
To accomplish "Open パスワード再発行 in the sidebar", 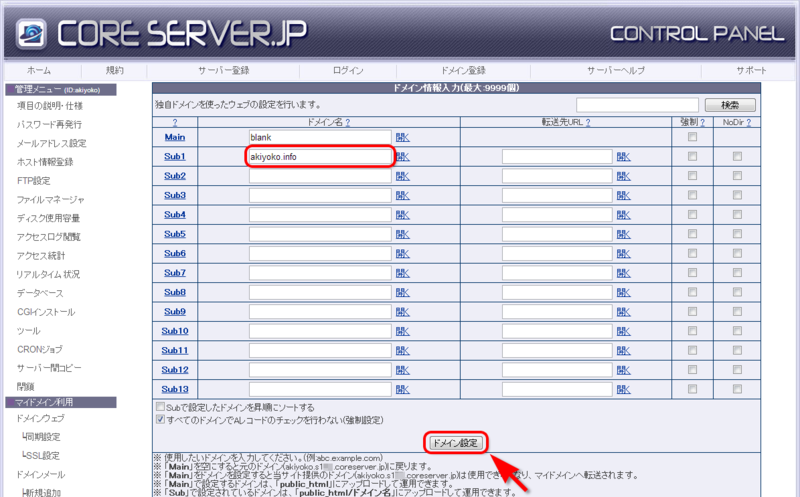I will pyautogui.click(x=49, y=125).
